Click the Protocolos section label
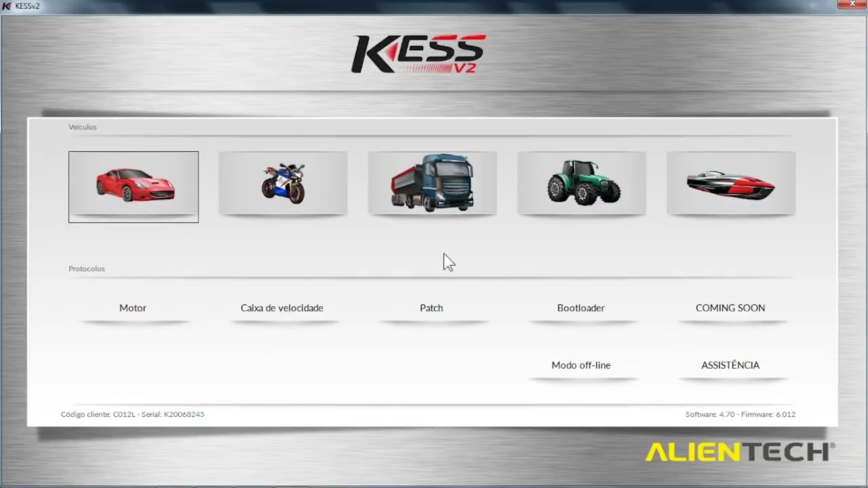The height and width of the screenshot is (488, 868). (x=87, y=269)
